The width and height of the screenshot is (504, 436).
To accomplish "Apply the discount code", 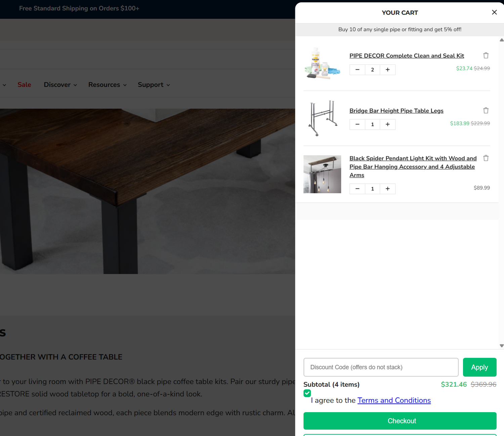I will point(479,367).
